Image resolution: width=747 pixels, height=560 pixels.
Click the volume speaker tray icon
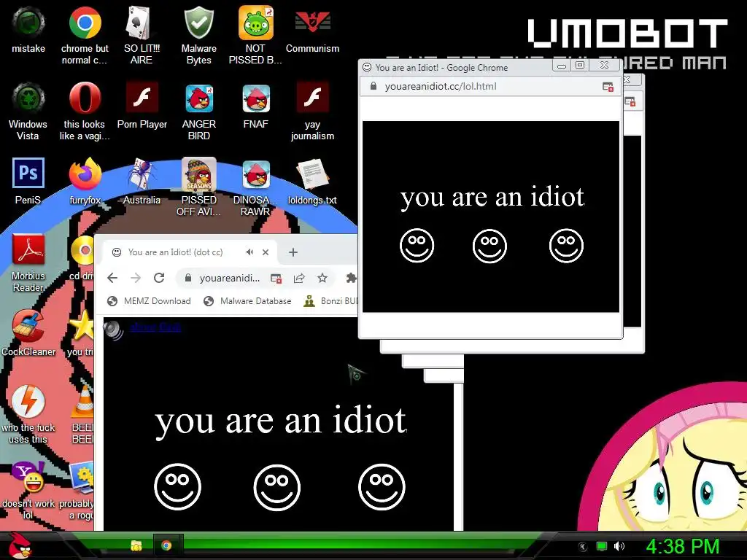[619, 546]
